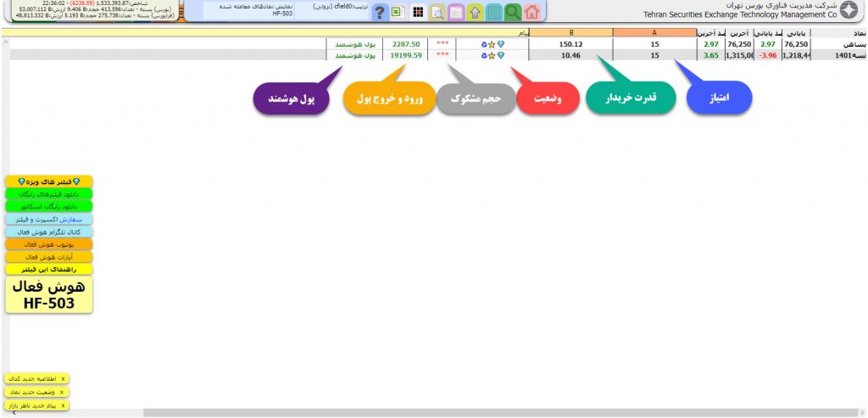This screenshot has height=418, width=868.
Task: Click دانلود رایگان اندیکاتور button
Action: point(49,207)
